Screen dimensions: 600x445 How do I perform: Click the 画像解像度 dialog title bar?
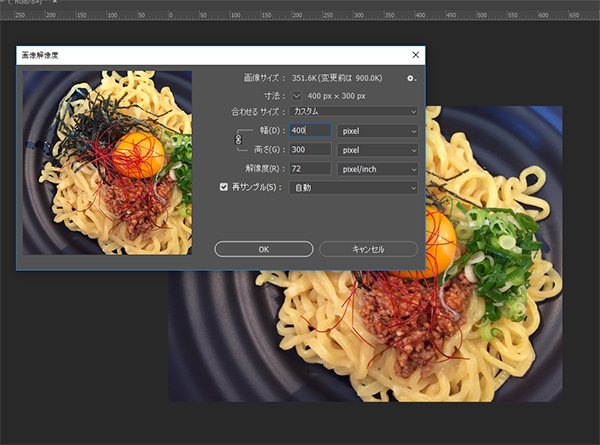pos(221,55)
